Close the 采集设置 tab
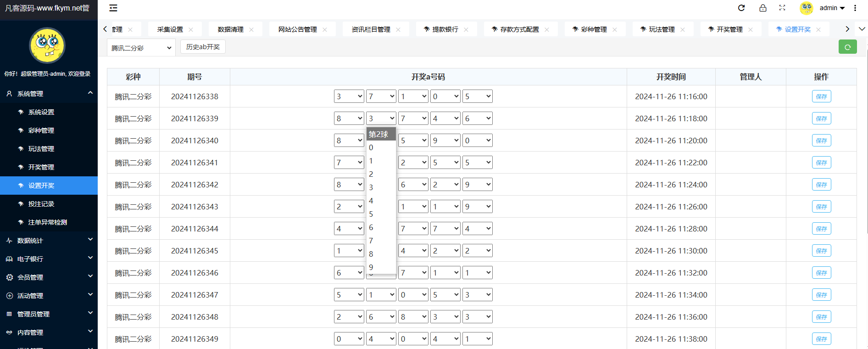 point(191,29)
